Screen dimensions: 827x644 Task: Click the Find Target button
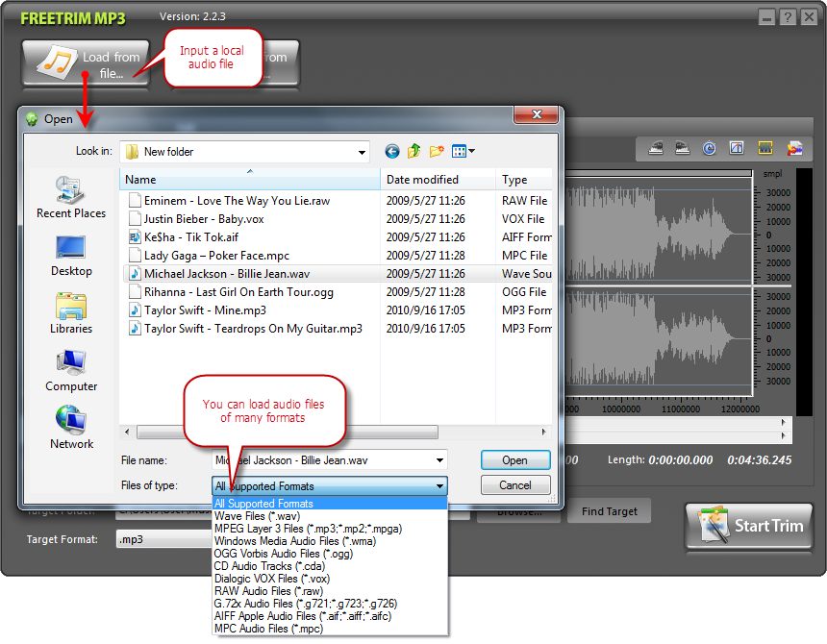tap(609, 511)
